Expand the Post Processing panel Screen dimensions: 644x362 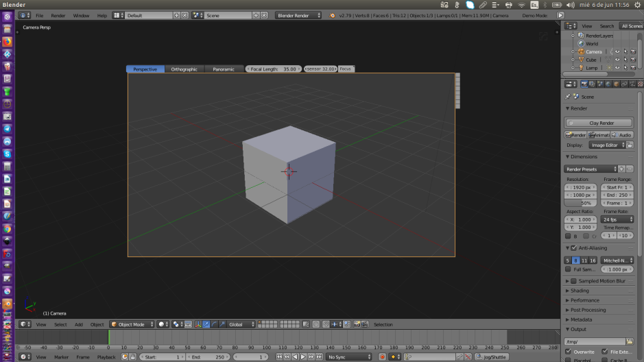click(x=588, y=311)
